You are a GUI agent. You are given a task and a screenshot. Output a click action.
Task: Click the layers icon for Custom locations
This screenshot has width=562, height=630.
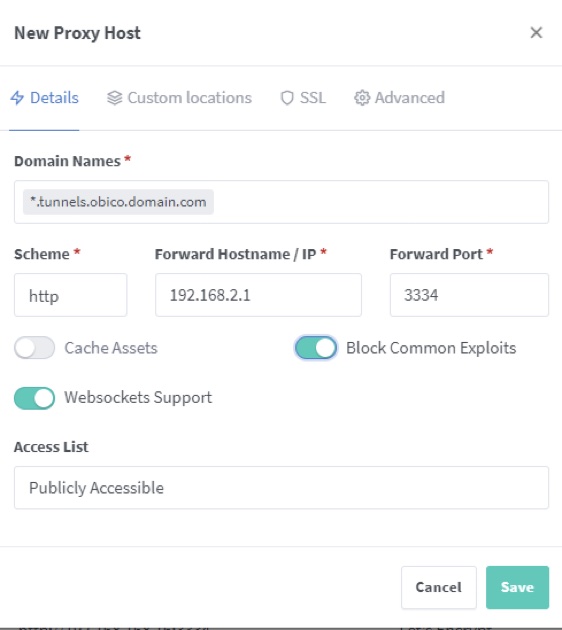click(x=114, y=98)
